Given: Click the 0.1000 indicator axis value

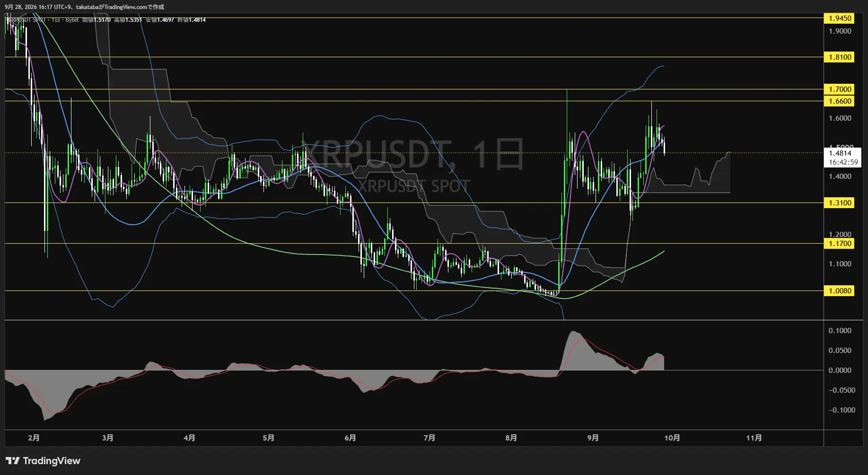Looking at the screenshot, I should point(840,331).
